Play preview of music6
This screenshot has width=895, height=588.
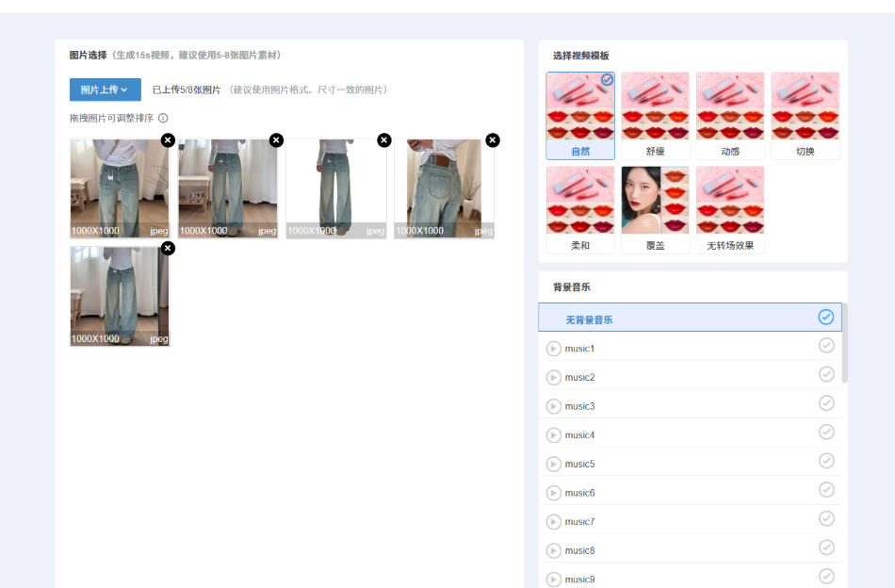pyautogui.click(x=553, y=493)
